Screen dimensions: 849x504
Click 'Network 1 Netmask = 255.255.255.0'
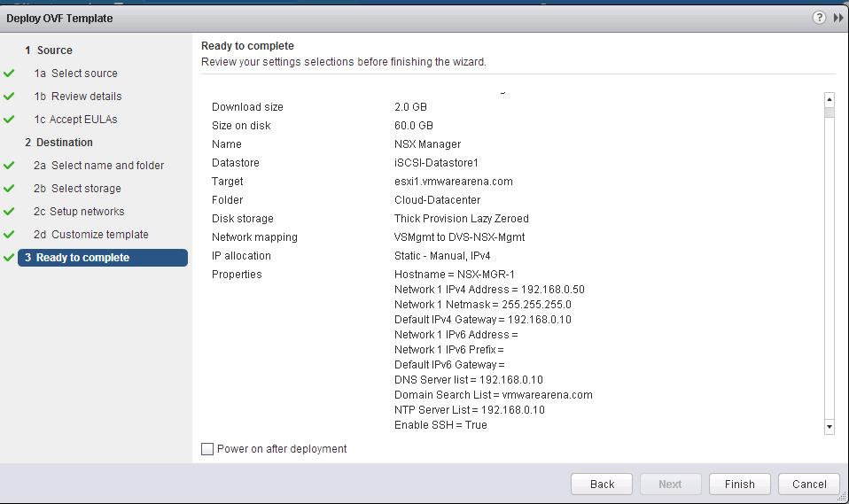pyautogui.click(x=482, y=305)
